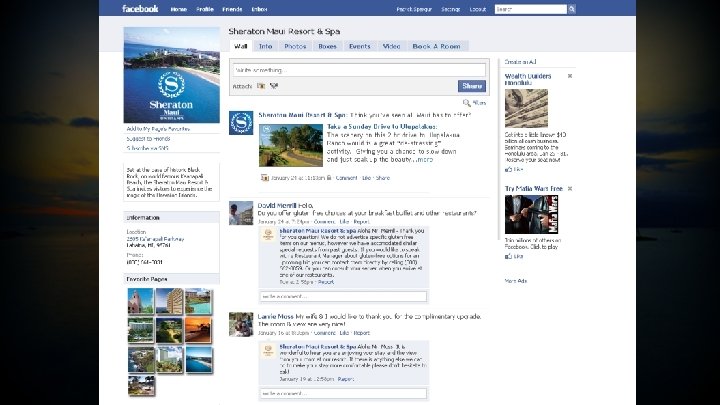Click Sheraton logo avatar on first post
Image resolution: width=720 pixels, height=405 pixels.
tap(241, 123)
